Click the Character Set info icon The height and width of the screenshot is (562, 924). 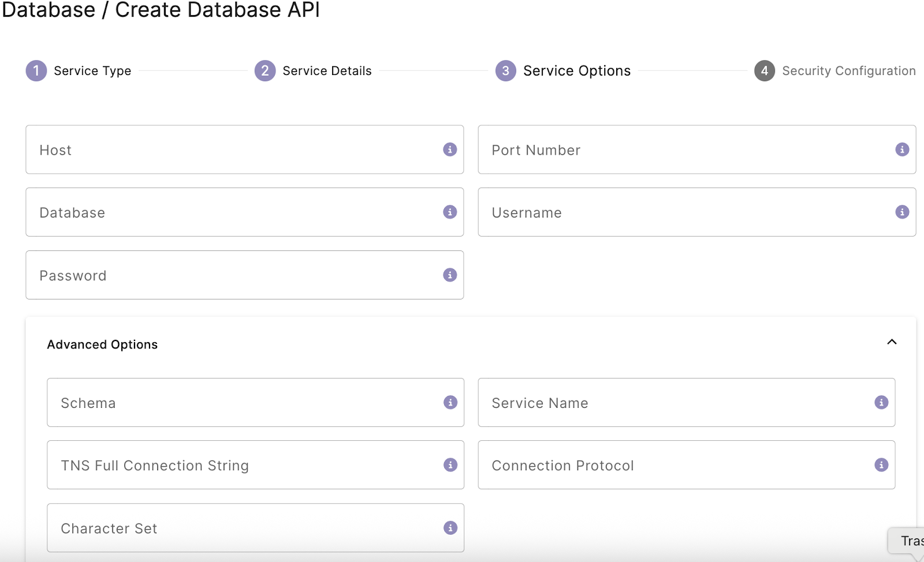point(451,527)
